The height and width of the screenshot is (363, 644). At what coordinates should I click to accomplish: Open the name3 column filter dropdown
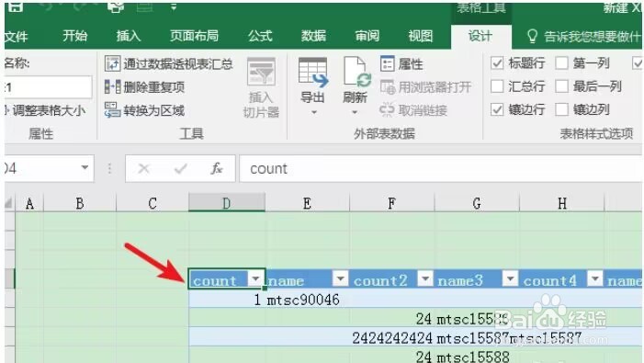pyautogui.click(x=510, y=278)
